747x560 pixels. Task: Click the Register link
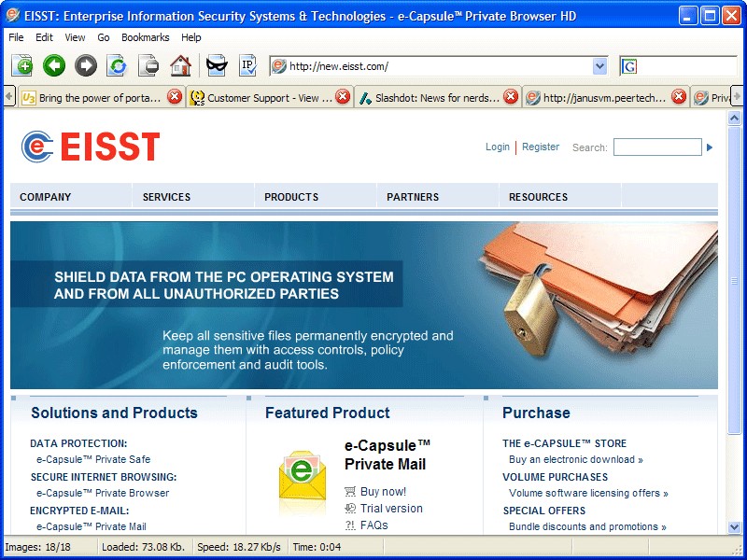(x=541, y=147)
